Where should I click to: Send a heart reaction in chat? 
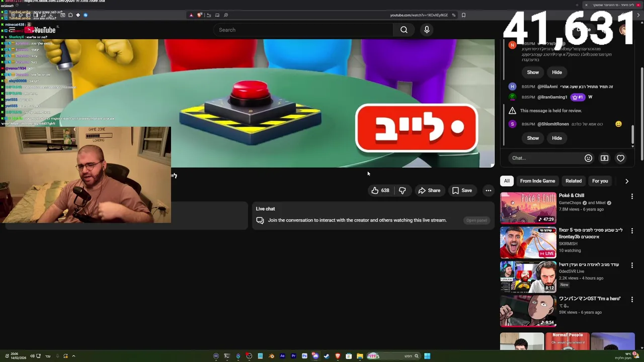click(620, 158)
